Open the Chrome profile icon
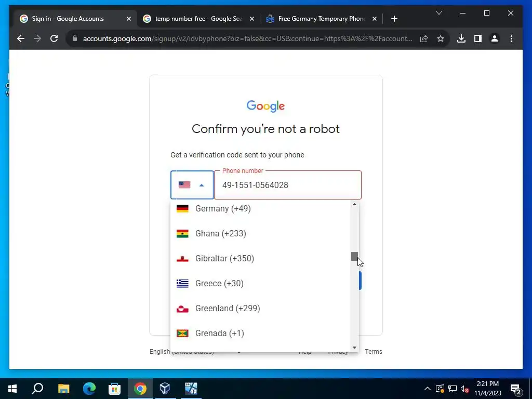The height and width of the screenshot is (399, 532). coord(495,38)
